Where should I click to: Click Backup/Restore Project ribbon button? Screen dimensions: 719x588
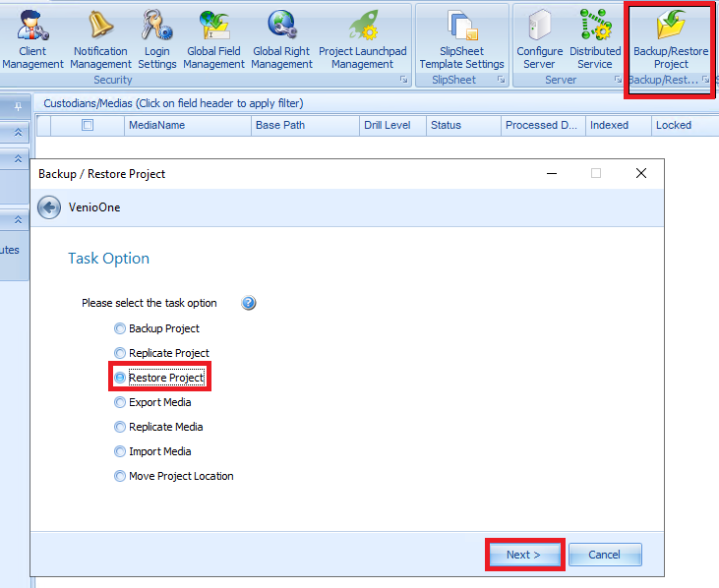tap(671, 40)
